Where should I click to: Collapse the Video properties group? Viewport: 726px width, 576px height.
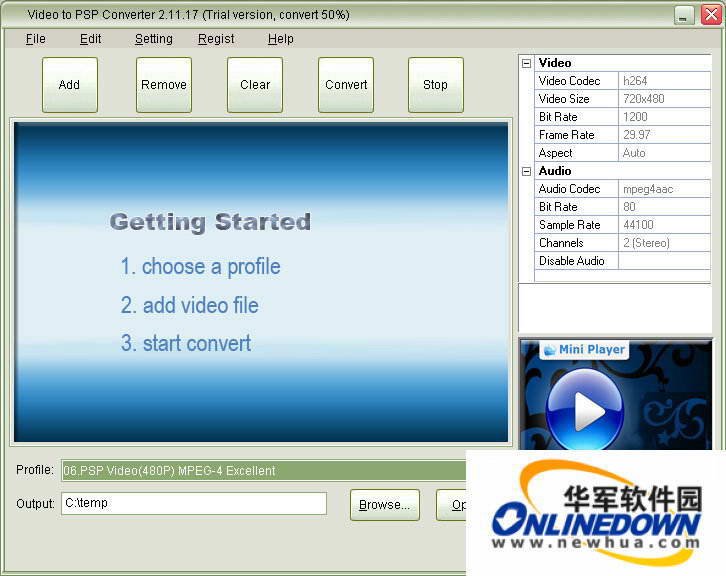[x=526, y=63]
